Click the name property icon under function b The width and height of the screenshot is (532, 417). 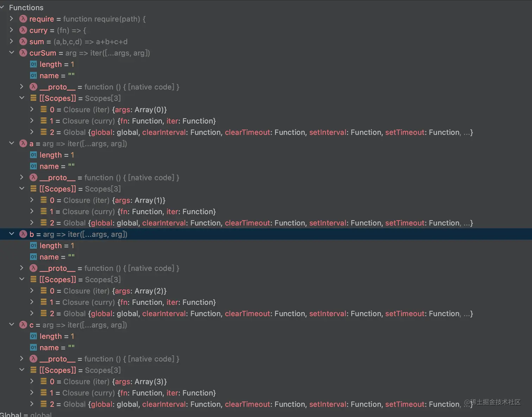click(x=33, y=257)
